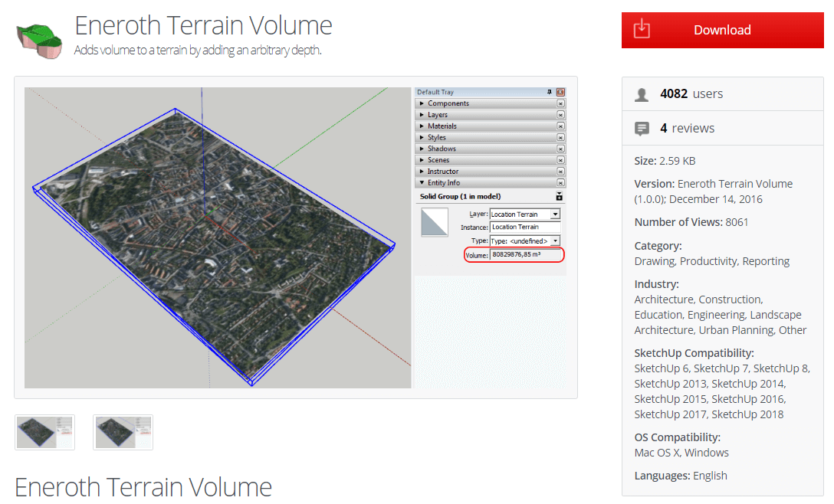This screenshot has width=834, height=504.
Task: Click the Download button
Action: 722,30
